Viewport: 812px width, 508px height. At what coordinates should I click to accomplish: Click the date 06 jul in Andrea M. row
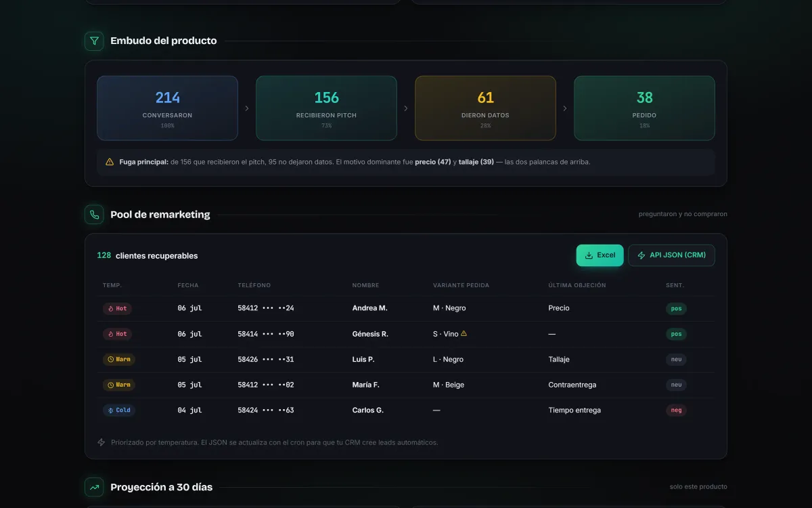190,308
